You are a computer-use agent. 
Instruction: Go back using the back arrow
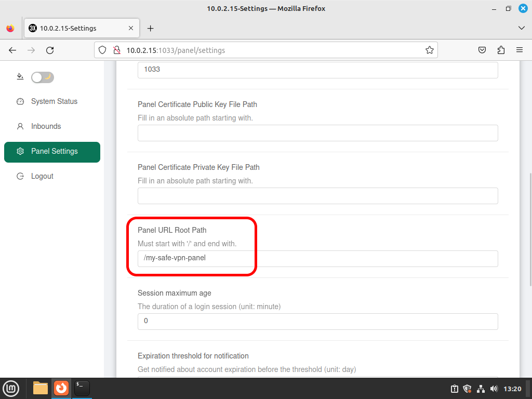click(12, 50)
